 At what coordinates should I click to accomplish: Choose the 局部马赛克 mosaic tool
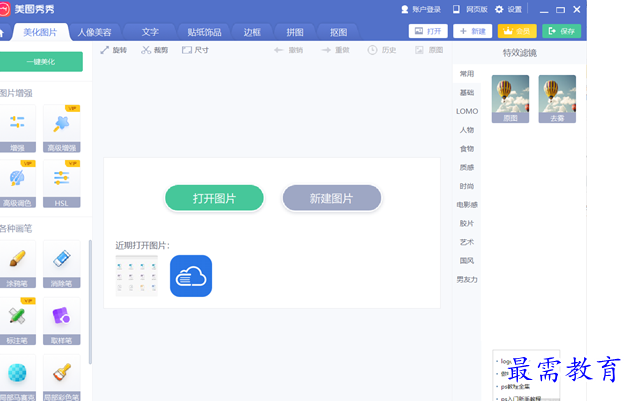pos(17,378)
